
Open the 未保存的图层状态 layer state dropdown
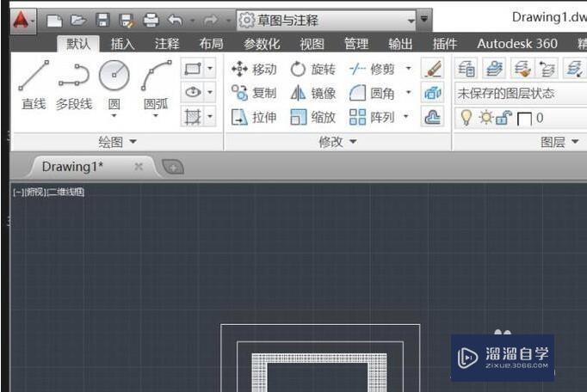pyautogui.click(x=521, y=93)
